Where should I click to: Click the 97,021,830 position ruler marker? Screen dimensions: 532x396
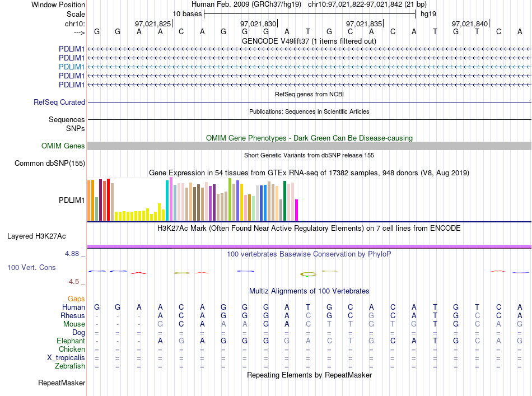tap(259, 24)
